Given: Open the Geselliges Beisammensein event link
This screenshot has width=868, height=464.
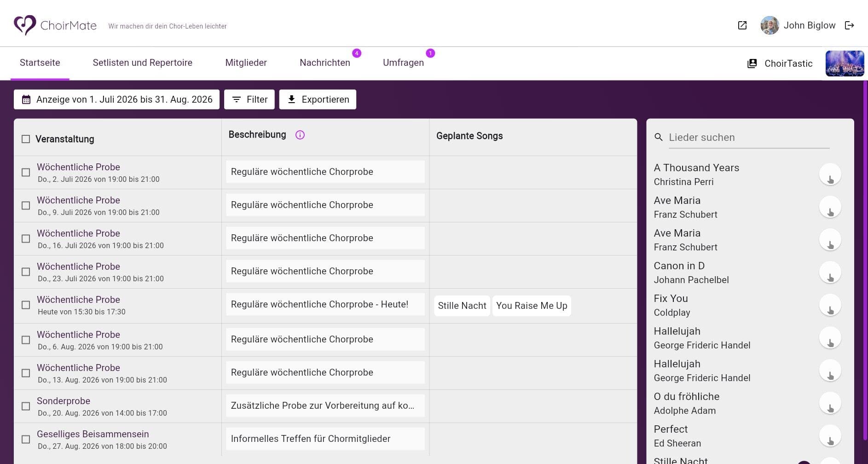Looking at the screenshot, I should click(93, 434).
